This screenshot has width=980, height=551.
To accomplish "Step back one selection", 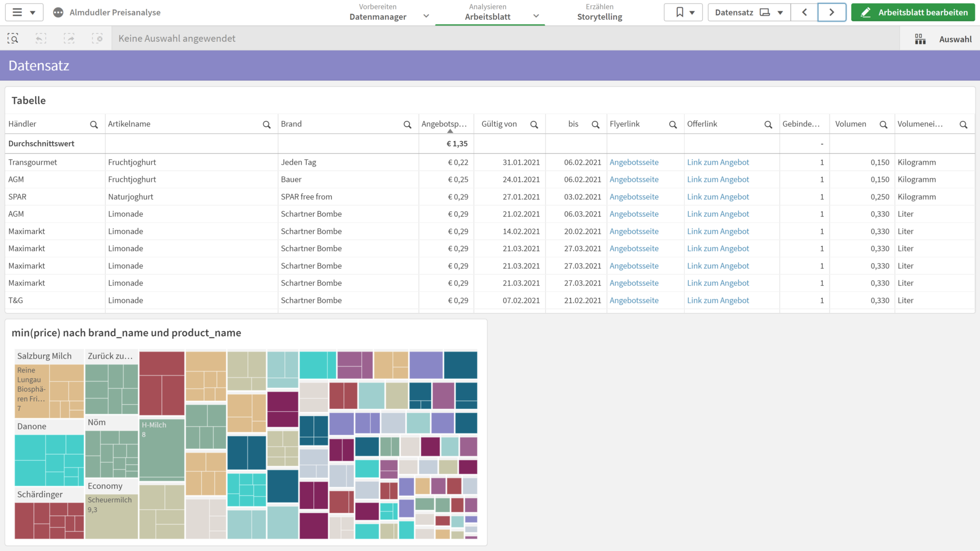I will click(41, 38).
